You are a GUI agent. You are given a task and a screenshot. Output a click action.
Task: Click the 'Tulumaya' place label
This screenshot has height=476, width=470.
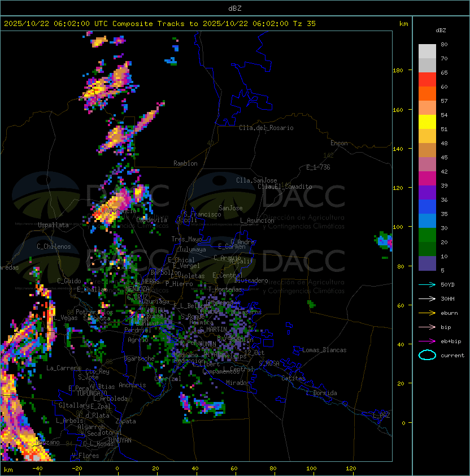193,249
